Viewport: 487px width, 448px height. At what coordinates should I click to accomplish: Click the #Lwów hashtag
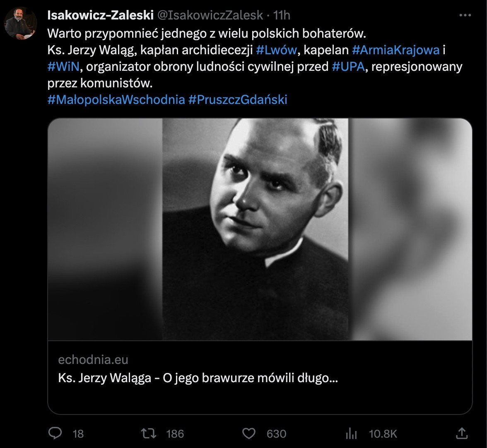[x=277, y=50]
